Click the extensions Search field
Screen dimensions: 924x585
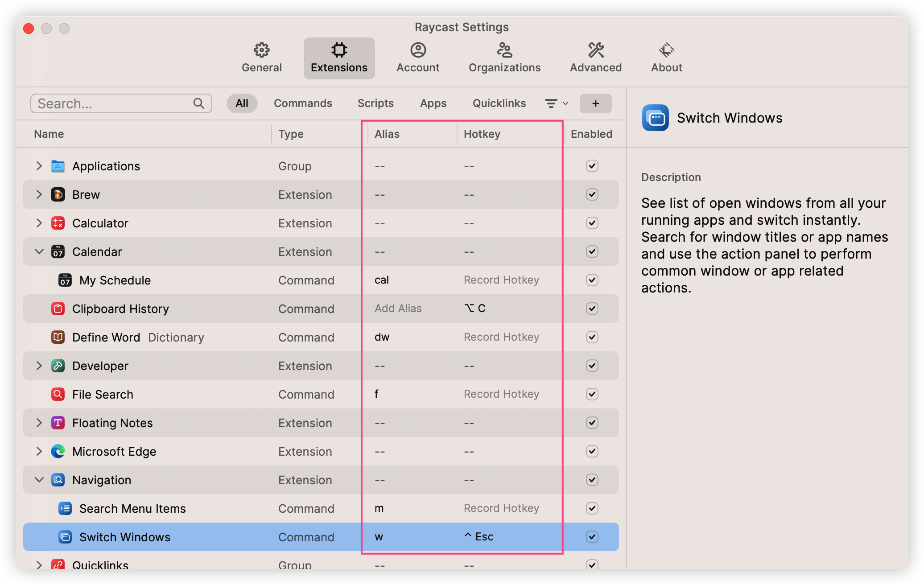[x=114, y=103]
